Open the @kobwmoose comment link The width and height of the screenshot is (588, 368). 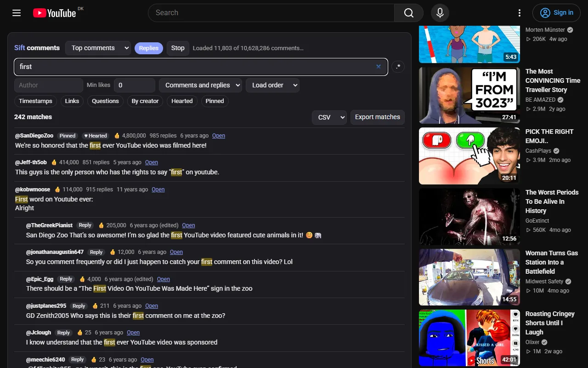pyautogui.click(x=158, y=190)
